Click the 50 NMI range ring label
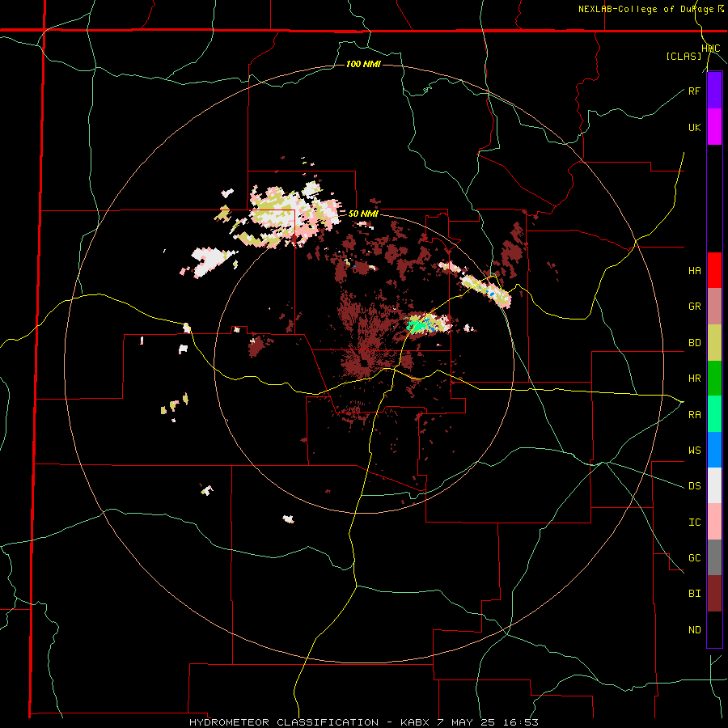This screenshot has height=728, width=728. (x=363, y=214)
